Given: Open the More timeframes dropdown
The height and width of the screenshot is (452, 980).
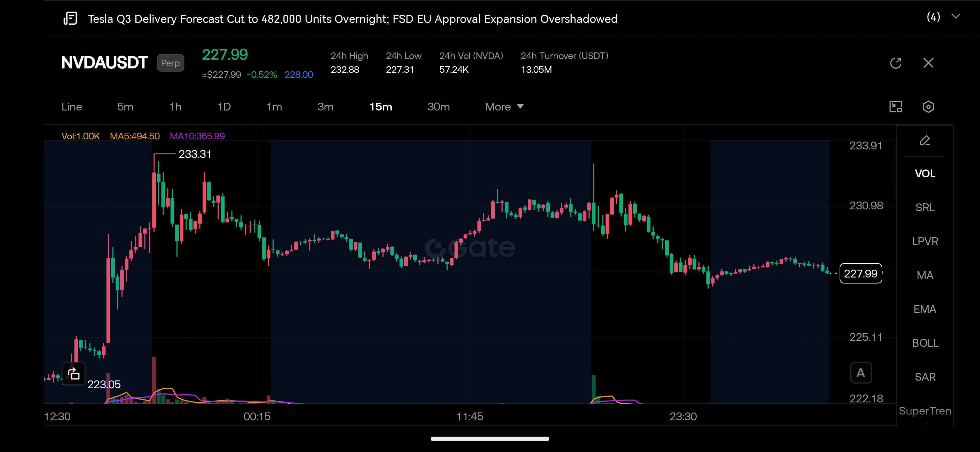Looking at the screenshot, I should (504, 107).
